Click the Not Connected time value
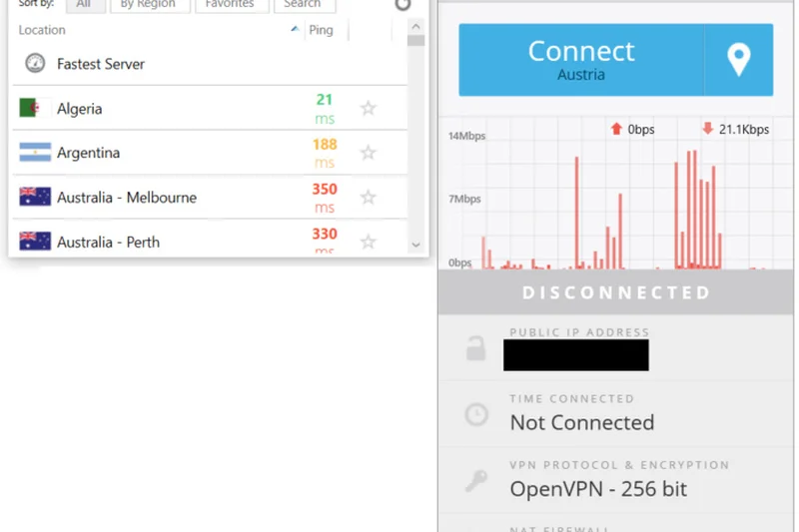Viewport: 799px width, 532px height. click(x=582, y=422)
